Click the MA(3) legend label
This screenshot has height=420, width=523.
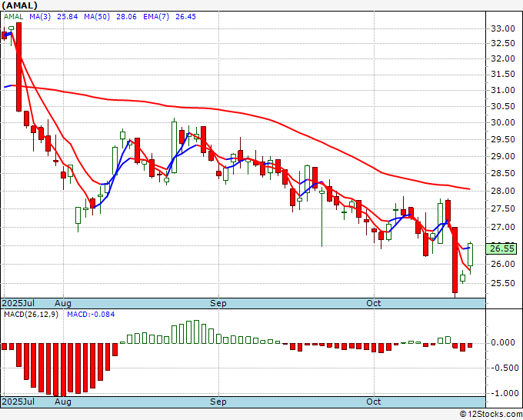[40, 17]
